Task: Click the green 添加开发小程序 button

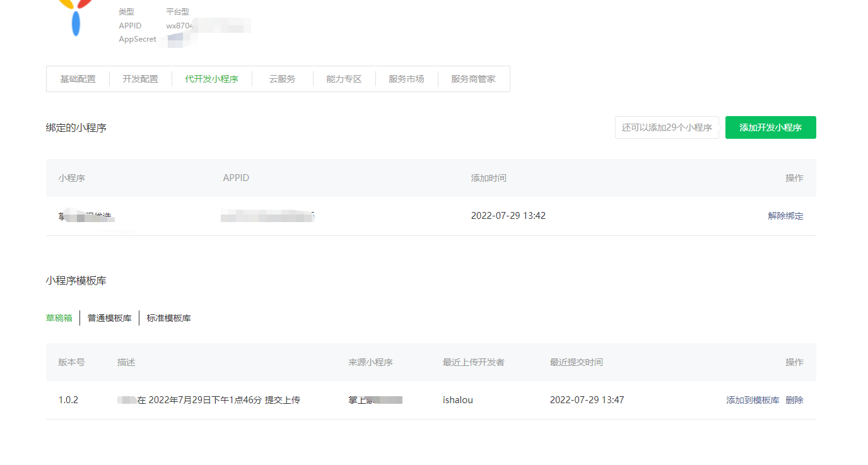Action: pos(770,127)
